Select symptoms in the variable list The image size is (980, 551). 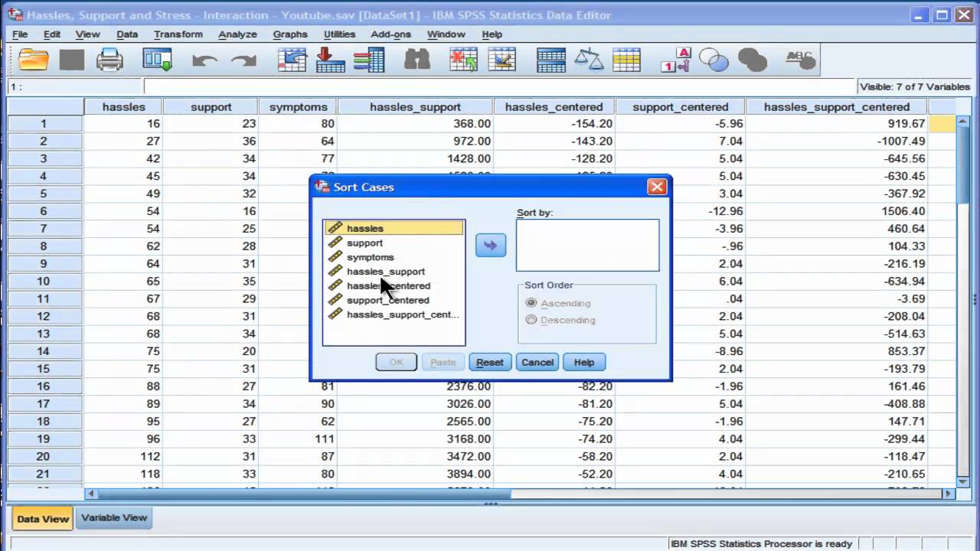point(394,257)
